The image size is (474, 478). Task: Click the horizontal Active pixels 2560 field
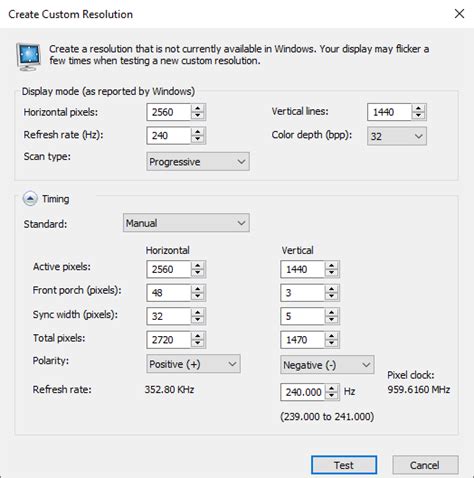pos(169,269)
